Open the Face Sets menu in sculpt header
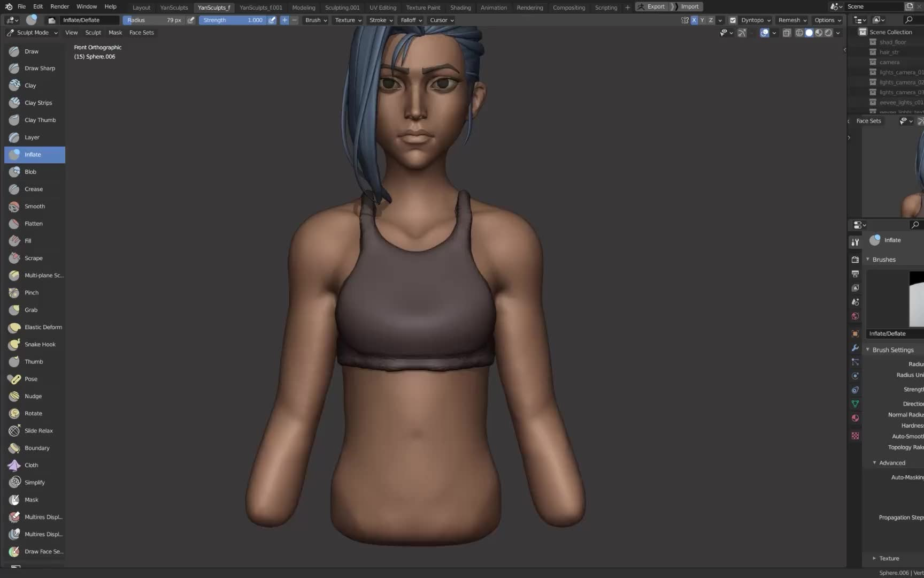This screenshot has width=924, height=578. click(142, 33)
